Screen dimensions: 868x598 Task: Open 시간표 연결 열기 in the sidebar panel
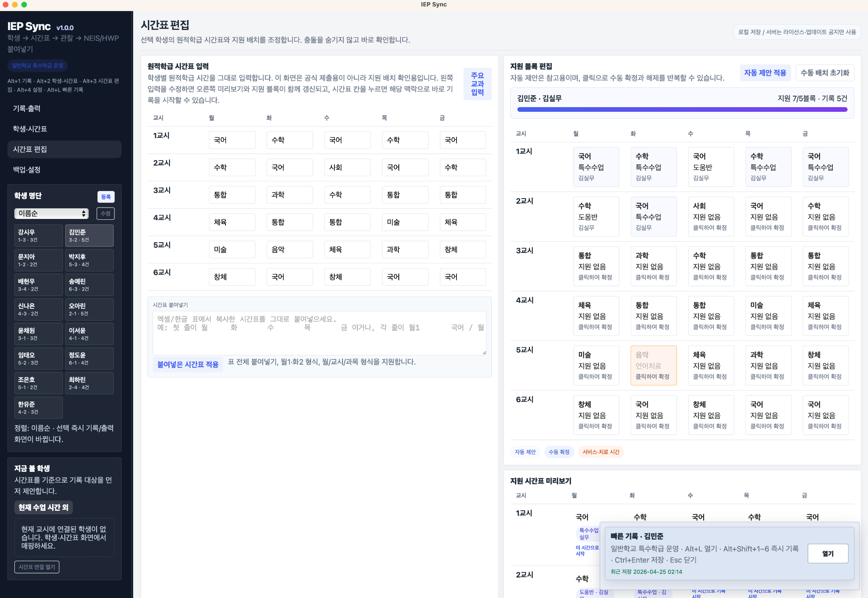point(37,567)
